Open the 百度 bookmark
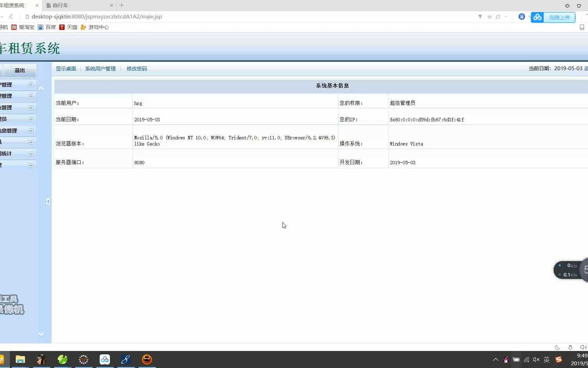Image resolution: width=588 pixels, height=368 pixels. tap(47, 27)
